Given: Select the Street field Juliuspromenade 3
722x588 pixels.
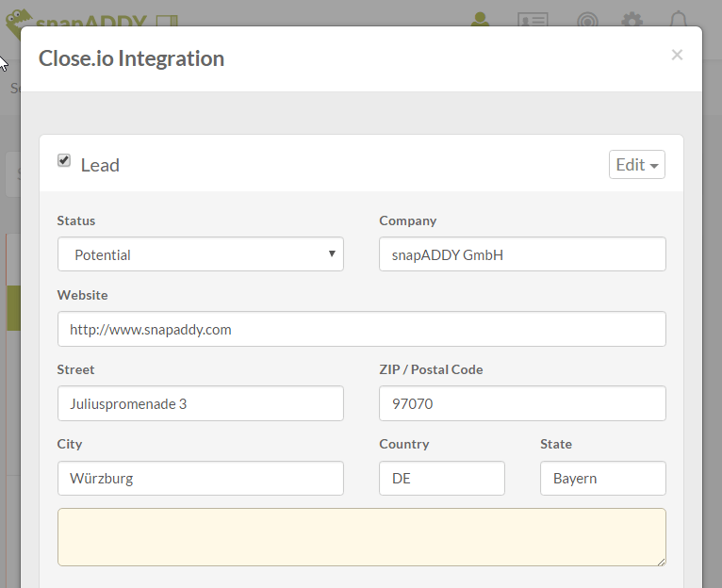Looking at the screenshot, I should (200, 403).
